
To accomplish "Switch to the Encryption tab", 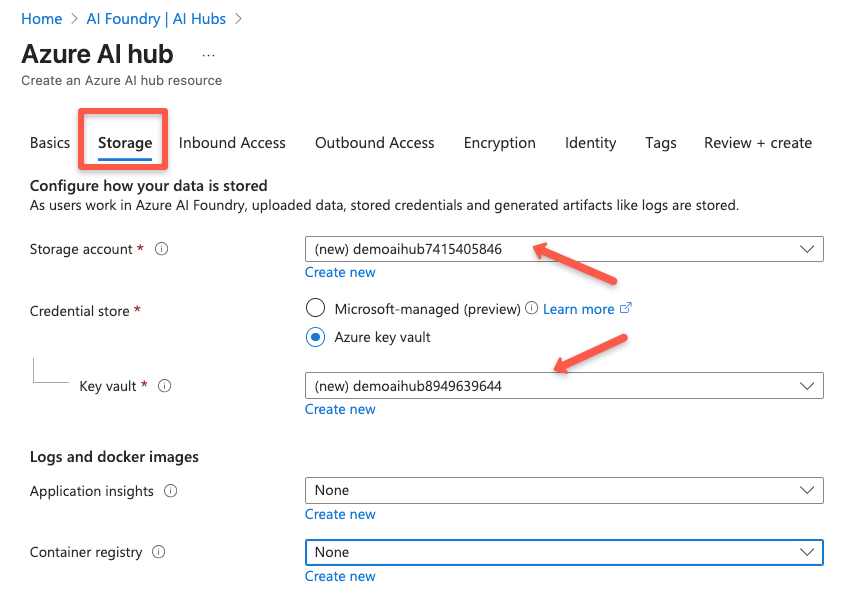I will pos(499,142).
